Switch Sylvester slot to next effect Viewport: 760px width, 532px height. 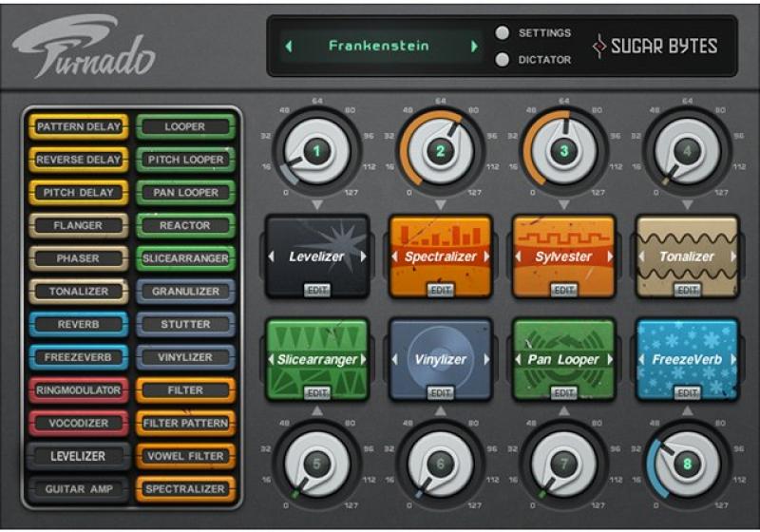click(609, 256)
